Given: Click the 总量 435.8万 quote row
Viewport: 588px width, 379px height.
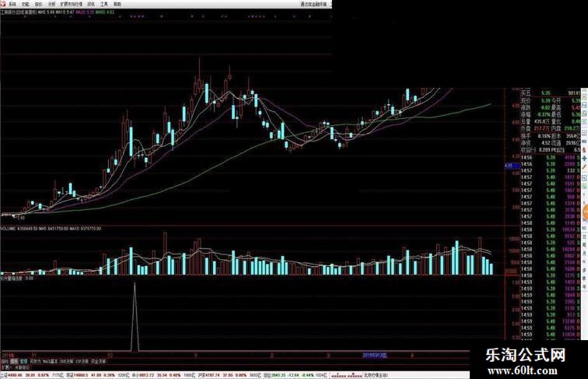Looking at the screenshot, I should coord(535,121).
